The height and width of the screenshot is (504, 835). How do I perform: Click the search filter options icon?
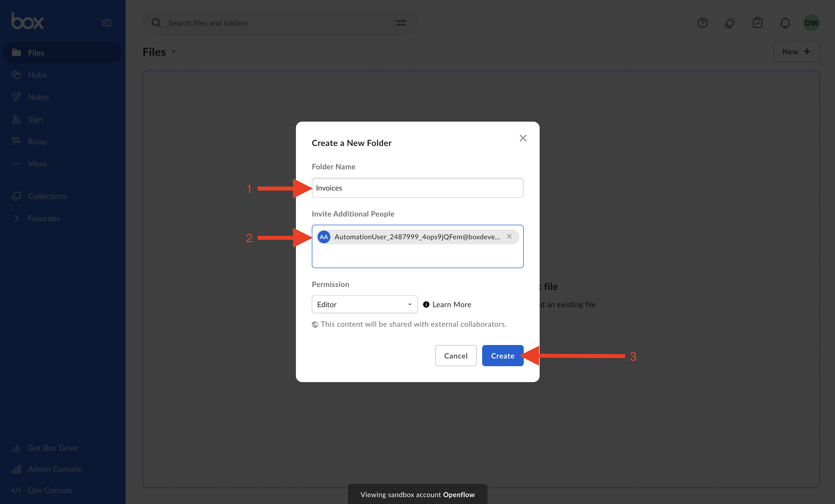[x=401, y=23]
